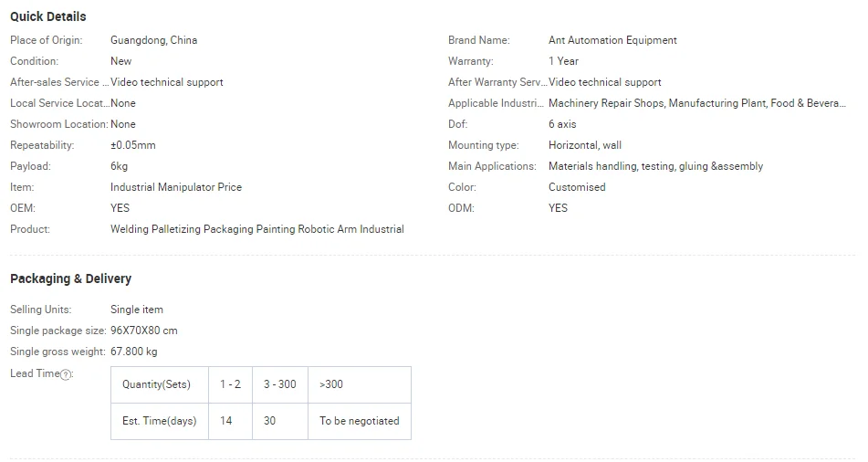This screenshot has width=868, height=462.
Task: Click the truncated Local Service Location label
Action: point(58,103)
